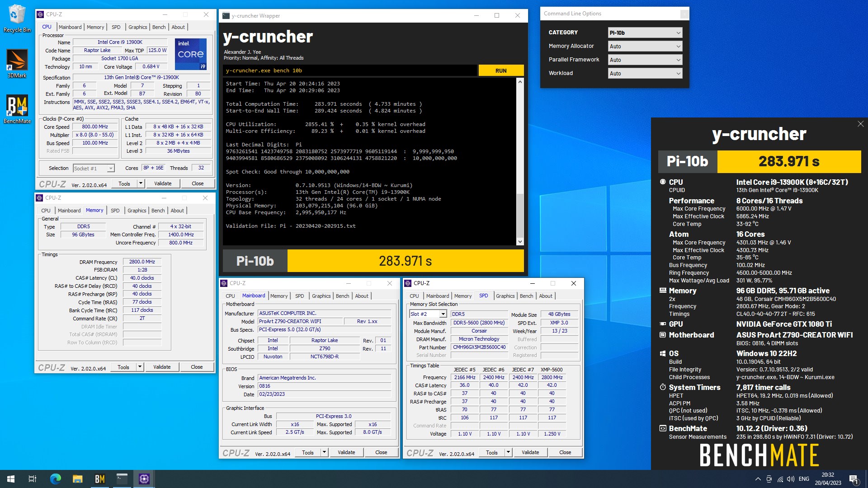Open Task View from the taskbar
The width and height of the screenshot is (868, 488).
[x=33, y=479]
